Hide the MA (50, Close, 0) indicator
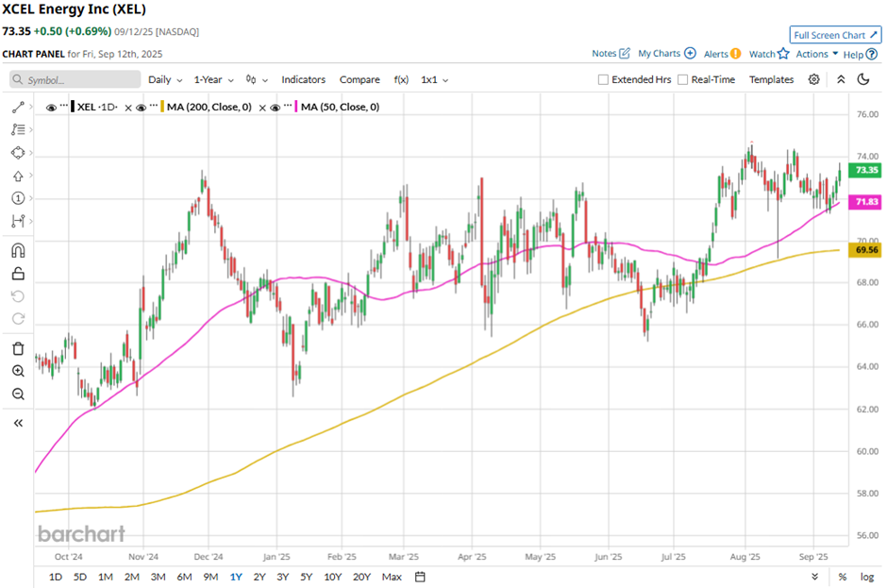 276,108
